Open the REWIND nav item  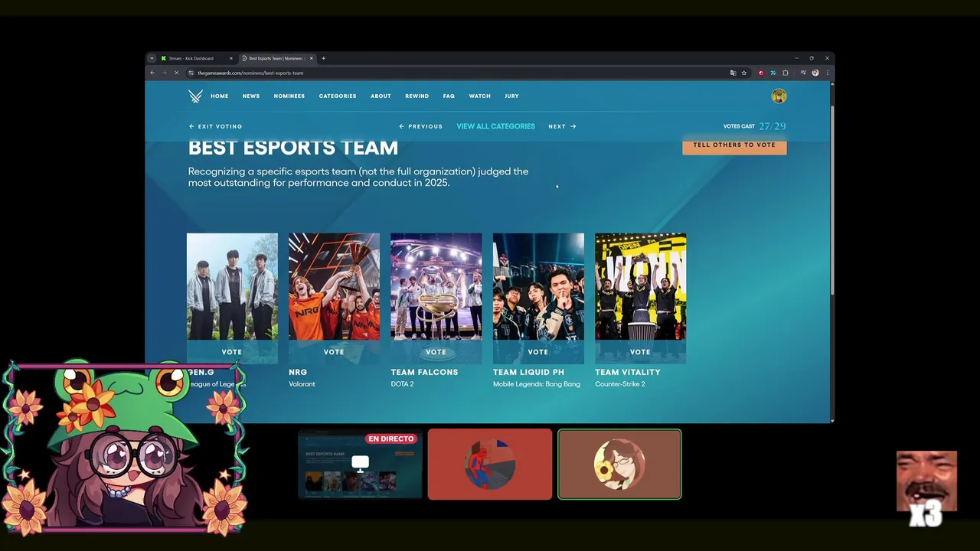tap(417, 96)
